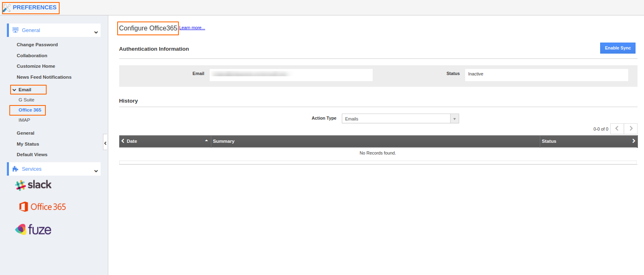Click the '0-0 of 0' record count
Screen dimensions: 644x275
601,129
